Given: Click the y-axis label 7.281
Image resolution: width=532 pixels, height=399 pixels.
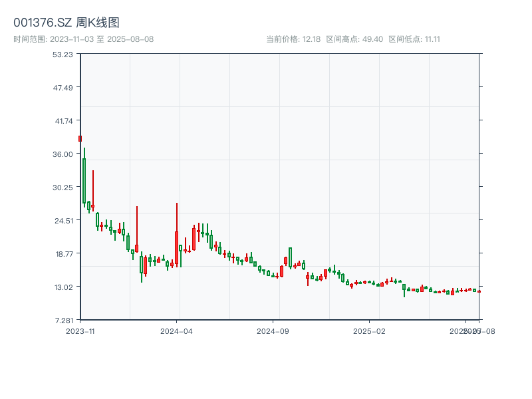Looking at the screenshot, I should [x=64, y=321].
